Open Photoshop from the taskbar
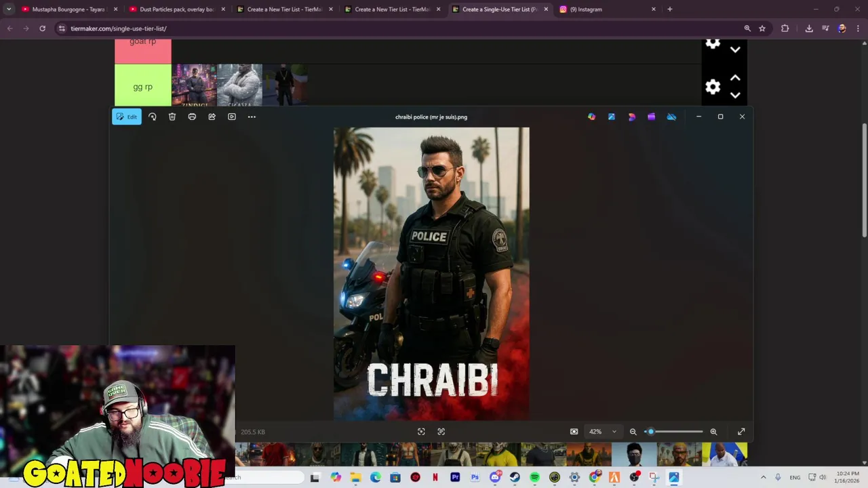The height and width of the screenshot is (488, 868). click(475, 477)
